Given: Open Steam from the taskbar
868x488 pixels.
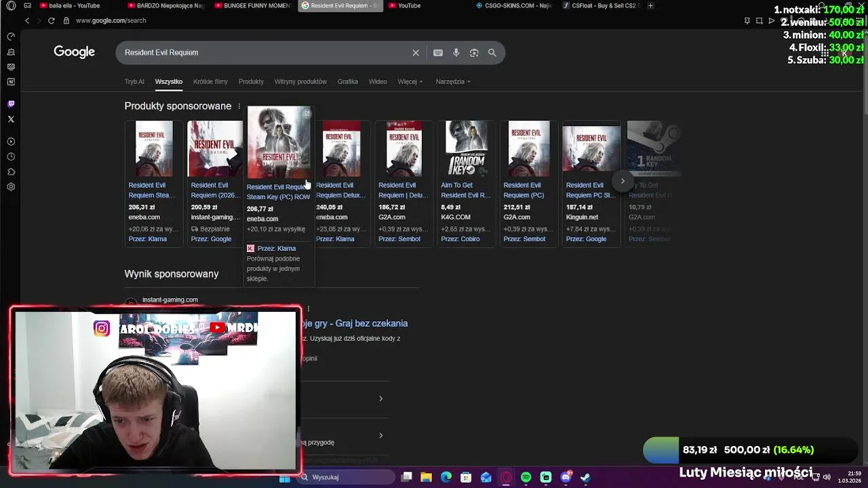Looking at the screenshot, I should 585,477.
